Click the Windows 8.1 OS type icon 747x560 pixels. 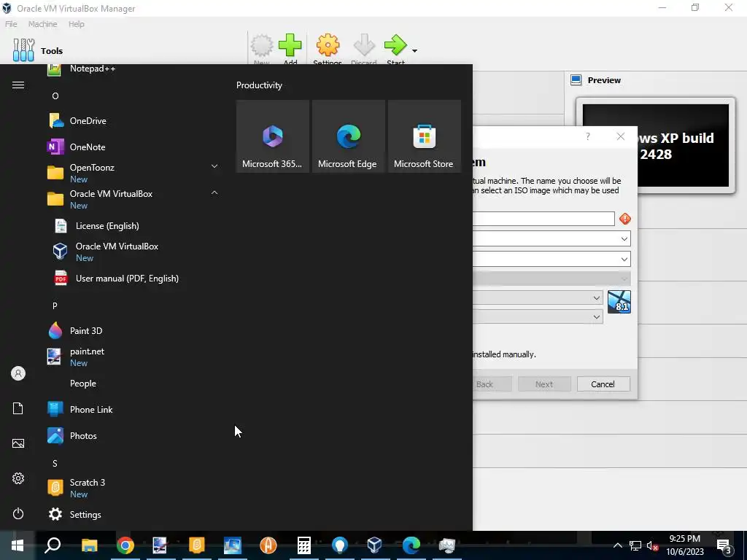[x=619, y=302]
